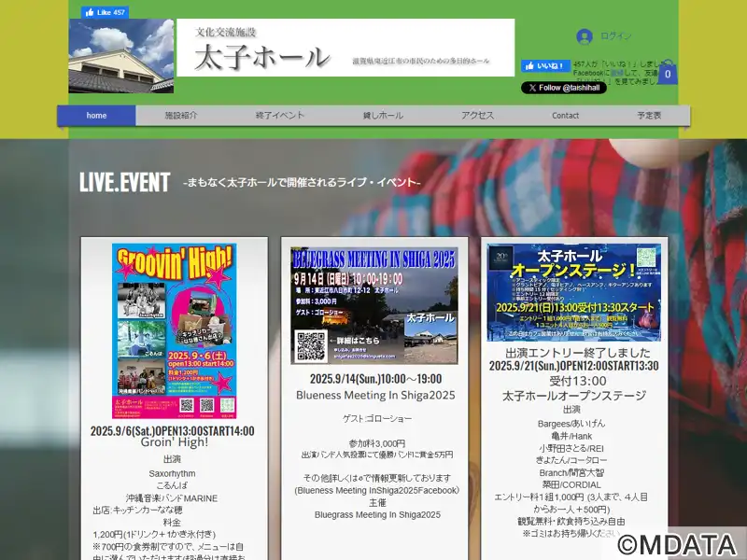
Task: Click the 粟田/CORDIAL performer line
Action: (571, 485)
